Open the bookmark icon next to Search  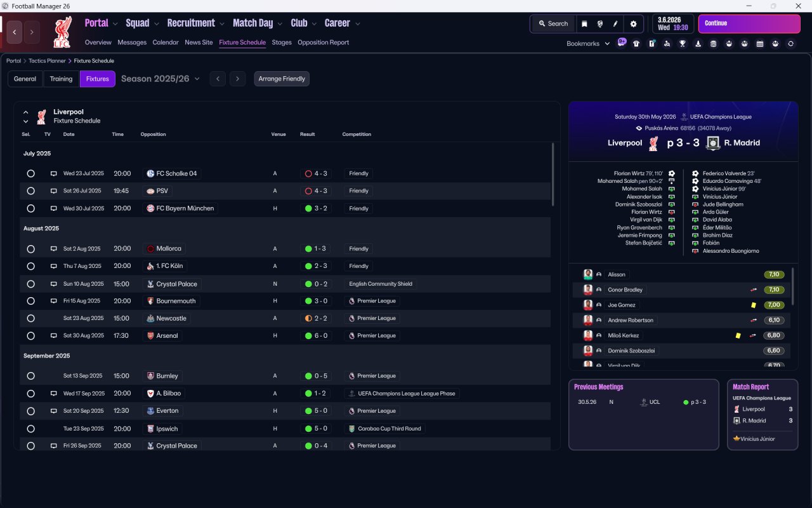click(584, 23)
